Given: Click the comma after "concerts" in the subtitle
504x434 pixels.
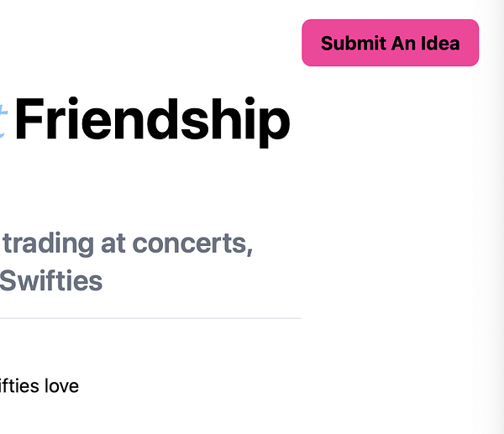Looking at the screenshot, I should (250, 249).
